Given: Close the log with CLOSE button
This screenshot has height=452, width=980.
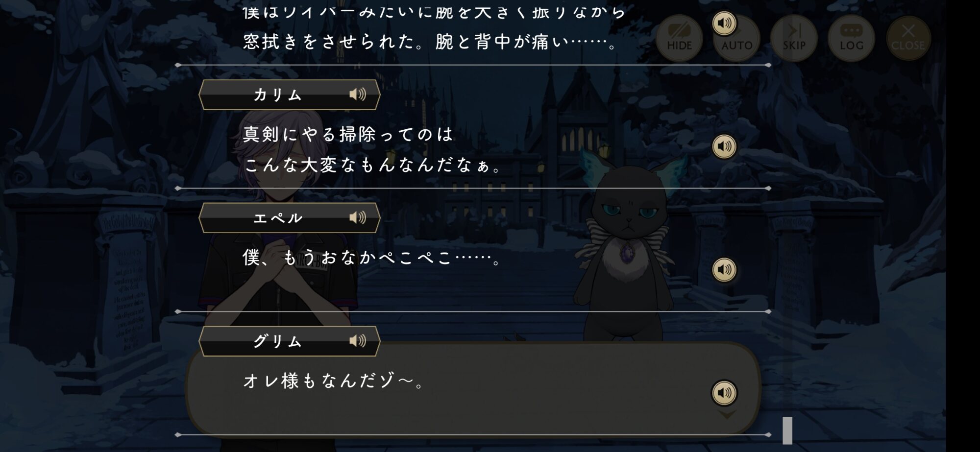Looking at the screenshot, I should [x=908, y=38].
